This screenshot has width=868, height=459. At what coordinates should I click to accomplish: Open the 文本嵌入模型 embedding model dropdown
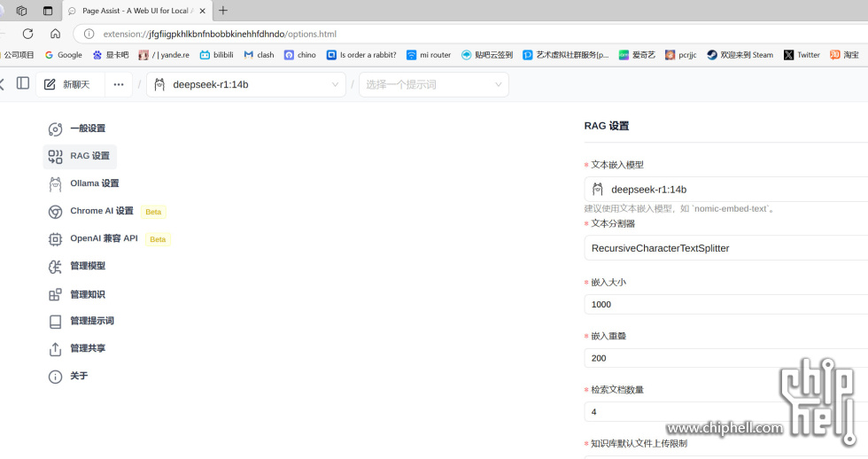coord(725,190)
